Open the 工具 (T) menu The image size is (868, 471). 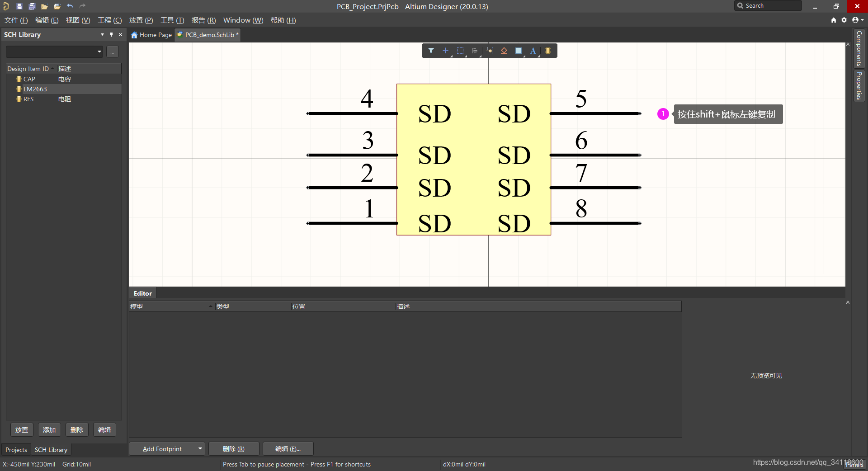172,20
